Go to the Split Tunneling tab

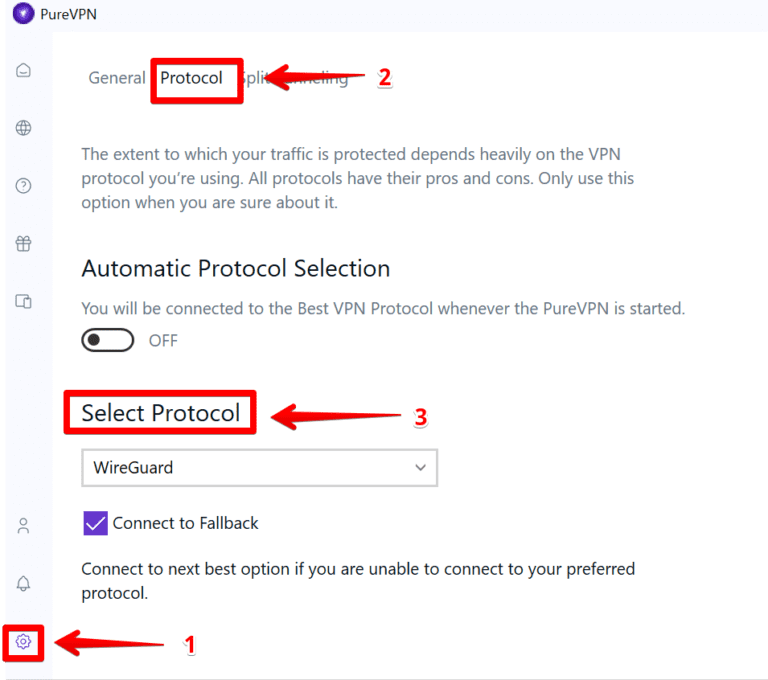click(300, 78)
